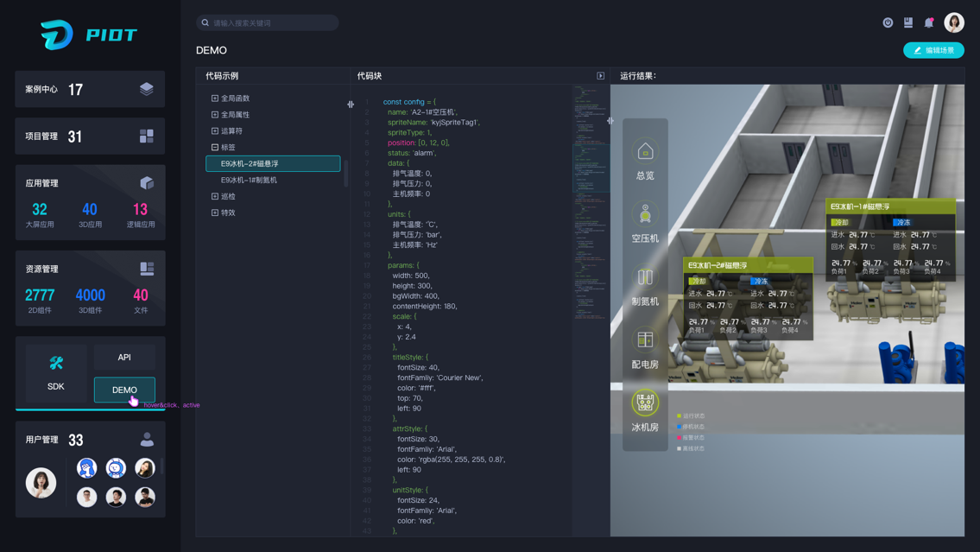Open the SDK tools tile
This screenshot has width=980, height=552.
click(x=55, y=373)
